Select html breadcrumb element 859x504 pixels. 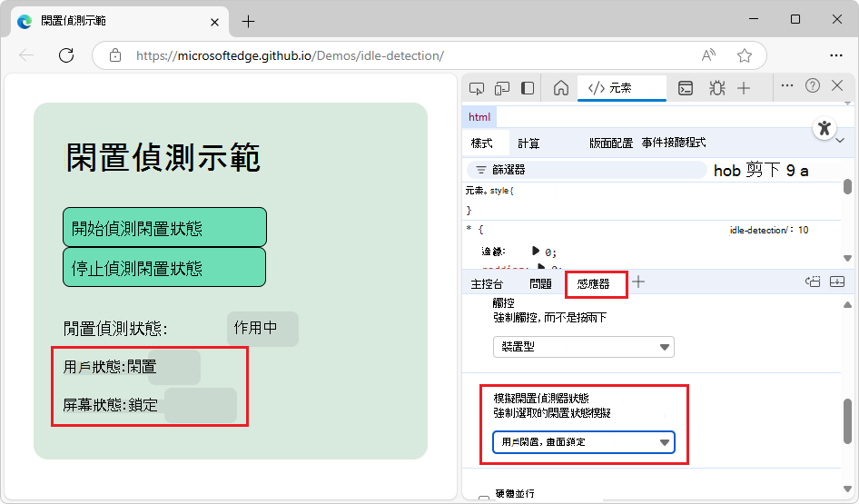[479, 116]
